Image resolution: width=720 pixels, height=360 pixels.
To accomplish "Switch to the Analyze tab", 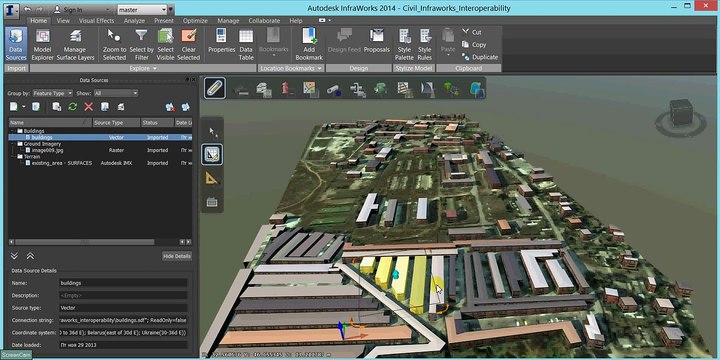I will [x=134, y=21].
